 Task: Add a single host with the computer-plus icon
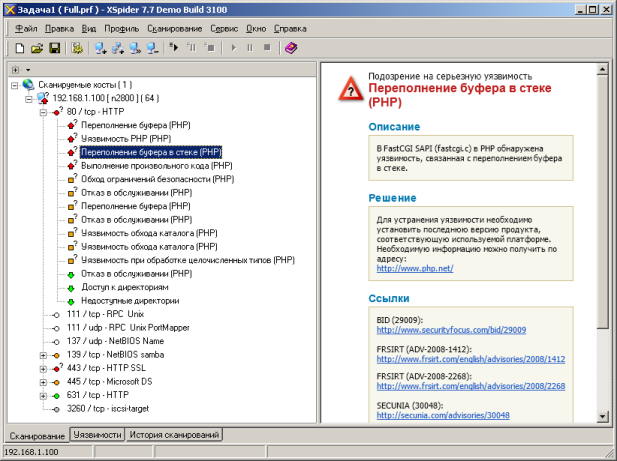[x=100, y=48]
